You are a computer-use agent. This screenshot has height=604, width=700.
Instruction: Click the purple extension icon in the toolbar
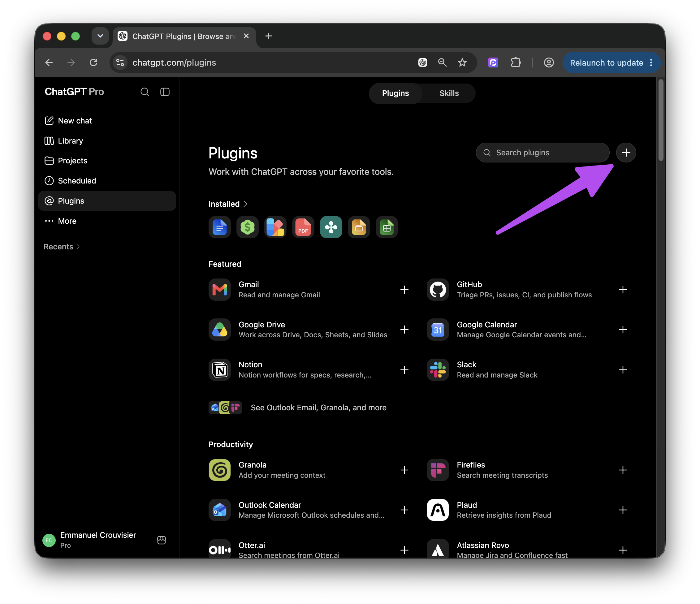coord(493,63)
